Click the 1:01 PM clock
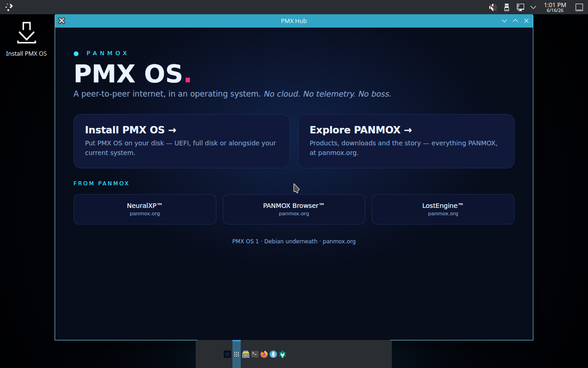The height and width of the screenshot is (368, 588). coord(555,7)
